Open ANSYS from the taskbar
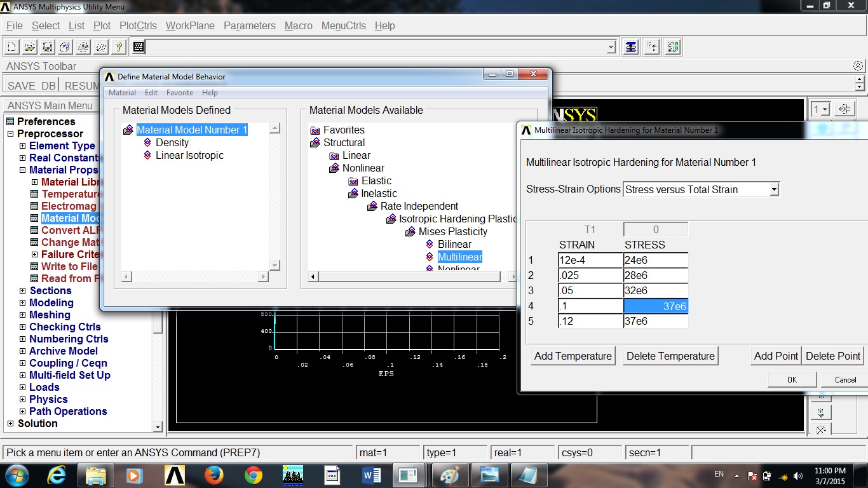 174,475
